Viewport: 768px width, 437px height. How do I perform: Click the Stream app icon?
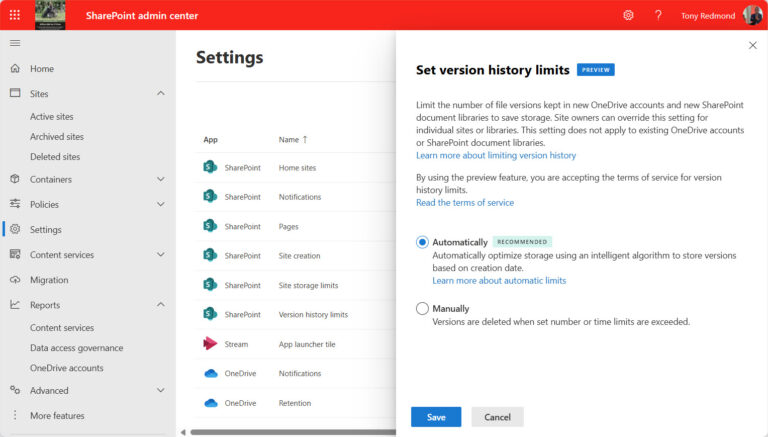(x=210, y=344)
